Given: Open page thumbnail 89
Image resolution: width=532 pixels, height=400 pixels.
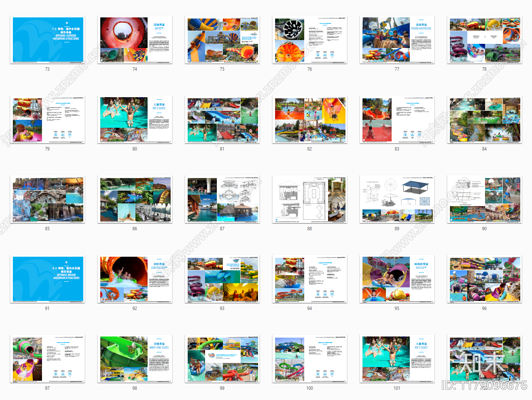Looking at the screenshot, I should click(x=397, y=199).
